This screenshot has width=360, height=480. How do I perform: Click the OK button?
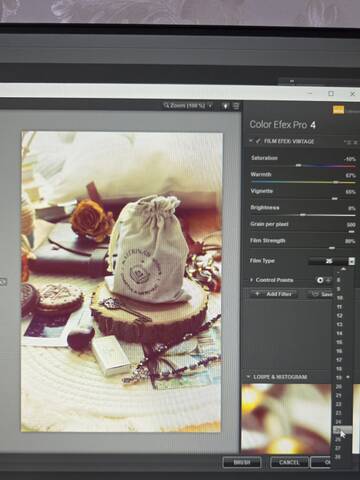coord(321,462)
